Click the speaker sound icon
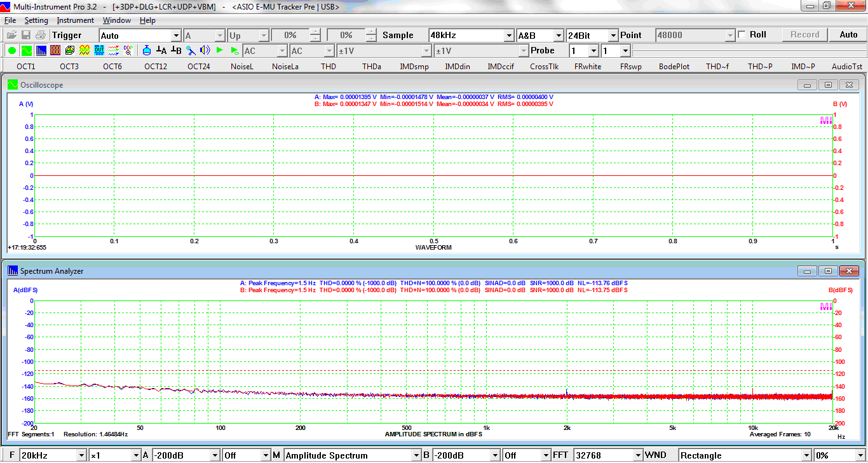868x463 pixels. [x=205, y=50]
